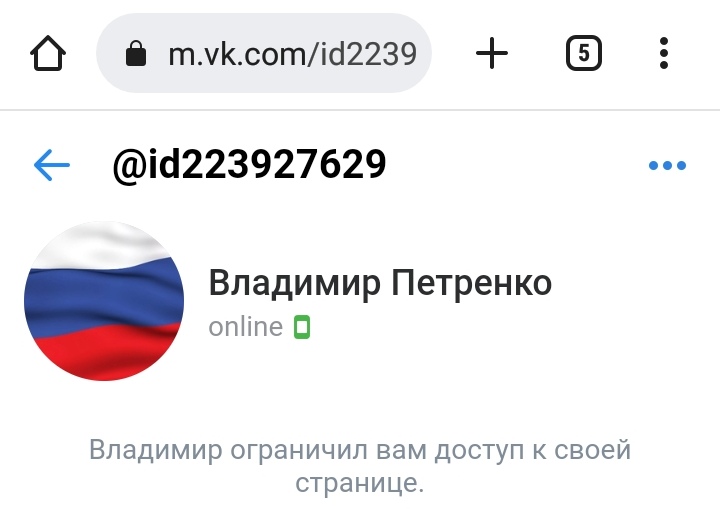Click the word странице. in the notice
The image size is (720, 510).
pyautogui.click(x=360, y=483)
